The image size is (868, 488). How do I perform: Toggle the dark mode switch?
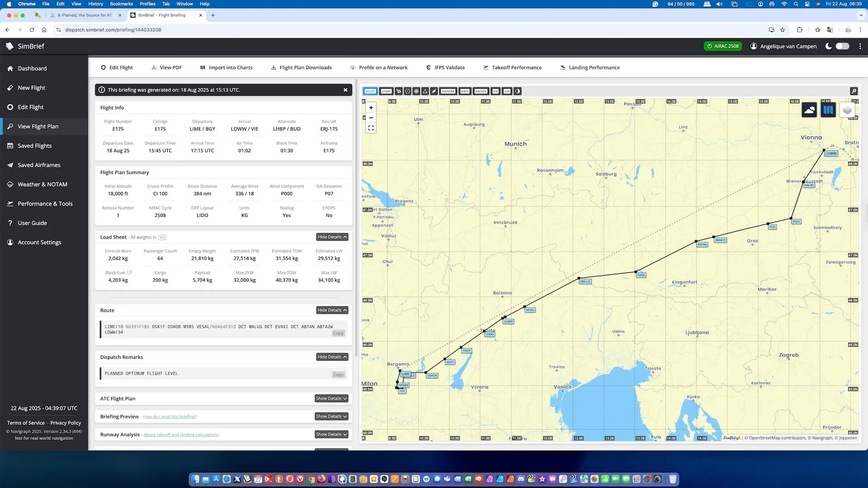(842, 46)
